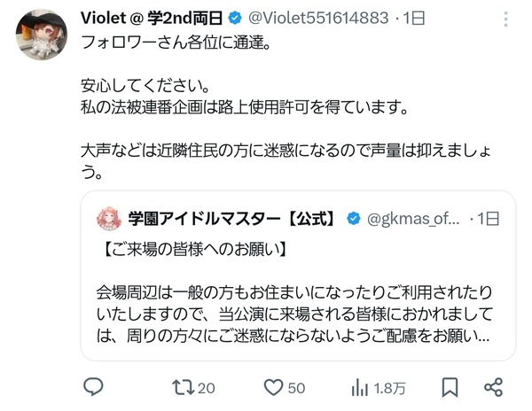
Task: Visit the @Violet551614883 handle link
Action: 318,18
